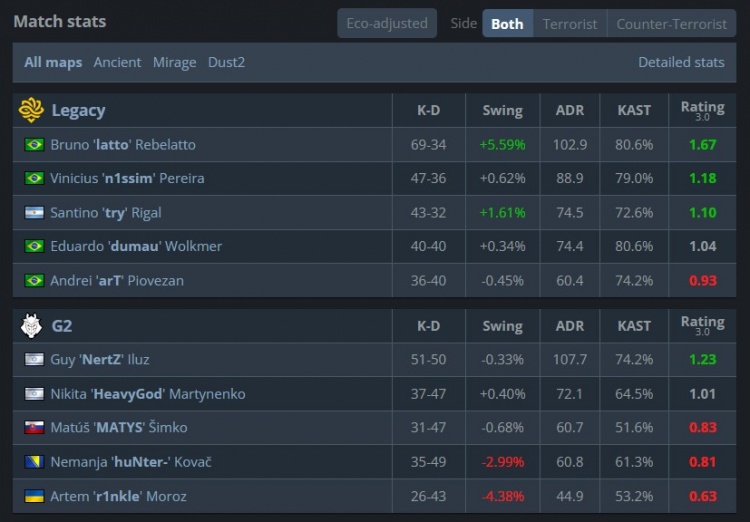Open Guy 'NertZ' Iluz's profile
This screenshot has width=750, height=522.
(100, 359)
